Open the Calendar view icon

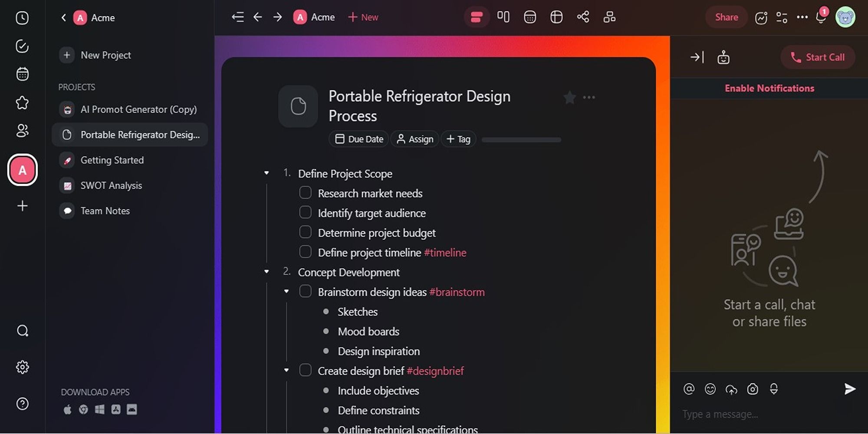coord(530,17)
